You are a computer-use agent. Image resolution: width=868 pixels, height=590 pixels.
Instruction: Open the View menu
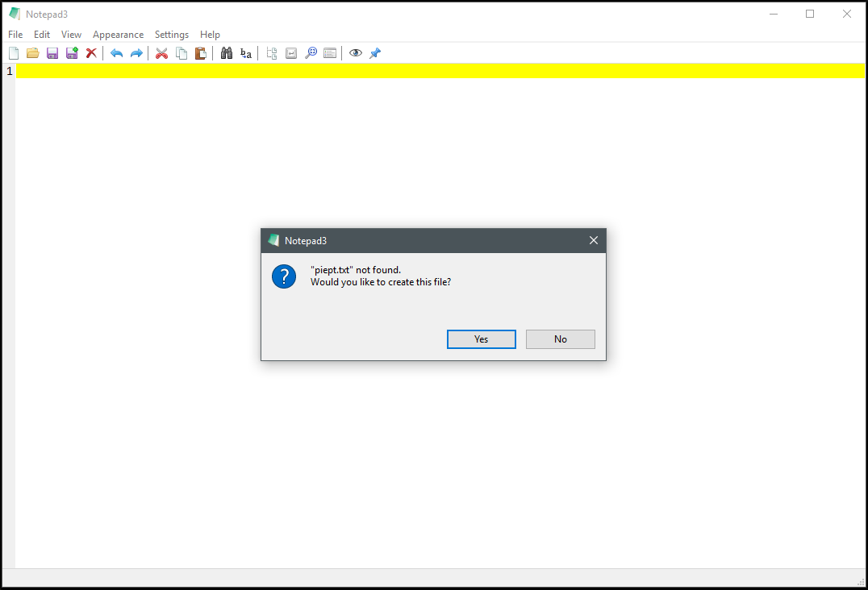tap(72, 35)
